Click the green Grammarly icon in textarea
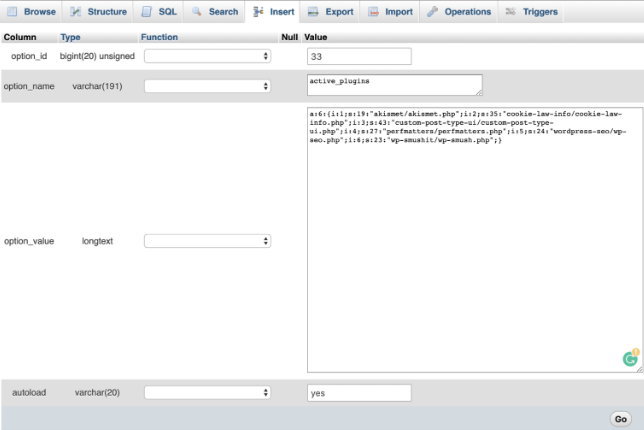Image resolution: width=644 pixels, height=430 pixels. click(630, 358)
